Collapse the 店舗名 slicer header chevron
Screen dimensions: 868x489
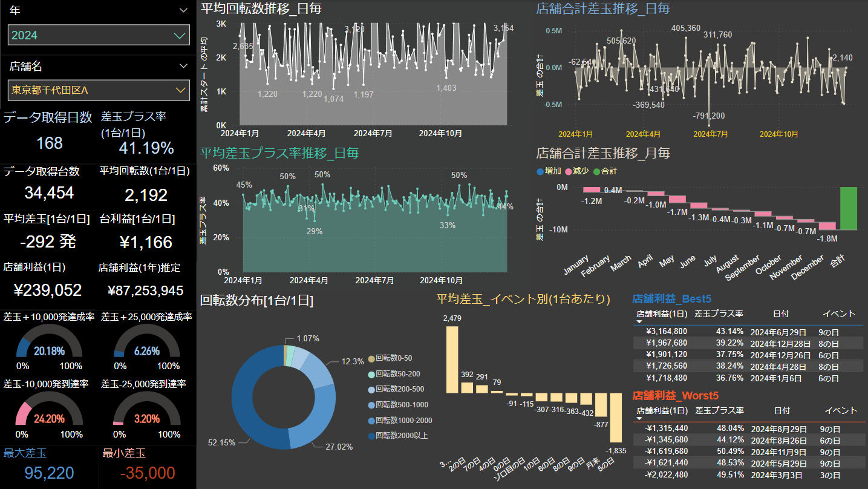click(184, 66)
